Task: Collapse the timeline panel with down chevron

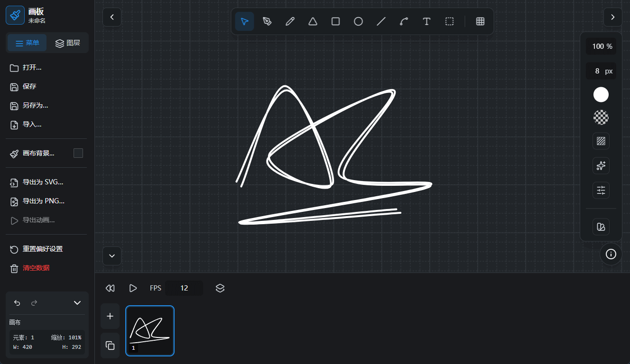Action: 112,256
